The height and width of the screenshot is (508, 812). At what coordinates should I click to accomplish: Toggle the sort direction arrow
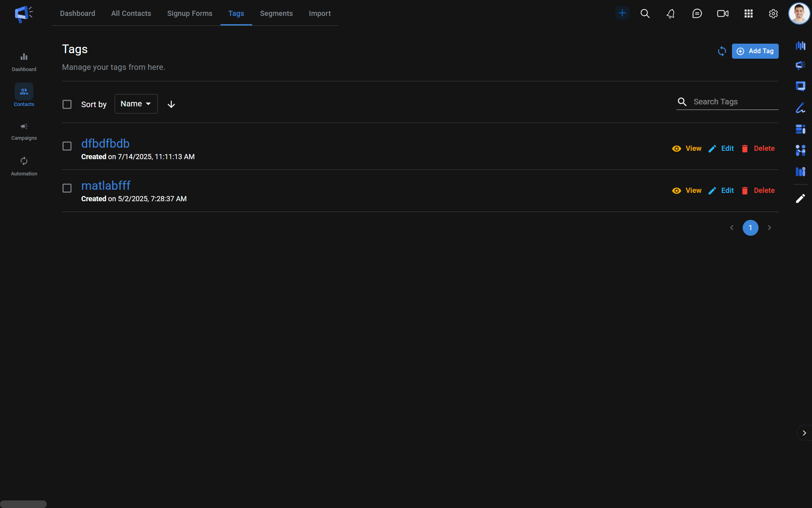pyautogui.click(x=171, y=104)
